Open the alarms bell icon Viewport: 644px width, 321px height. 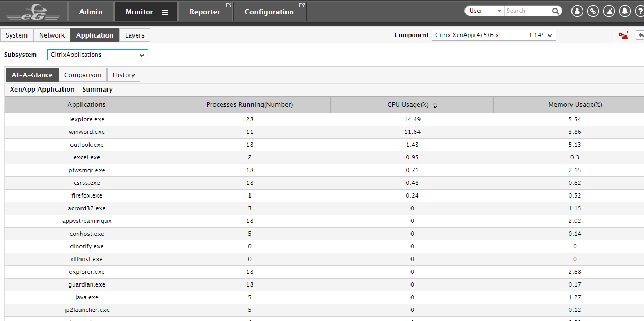click(625, 11)
